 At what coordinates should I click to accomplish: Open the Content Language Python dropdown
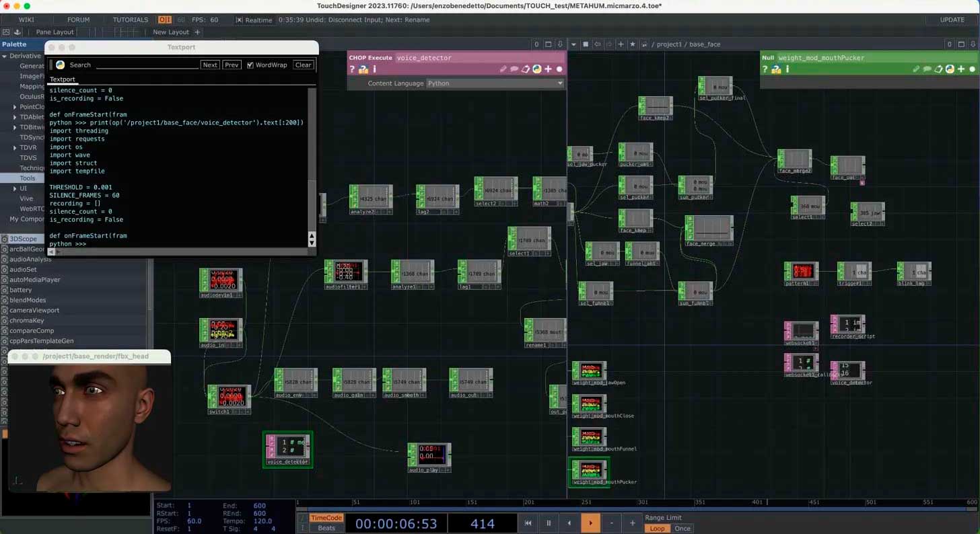(495, 83)
